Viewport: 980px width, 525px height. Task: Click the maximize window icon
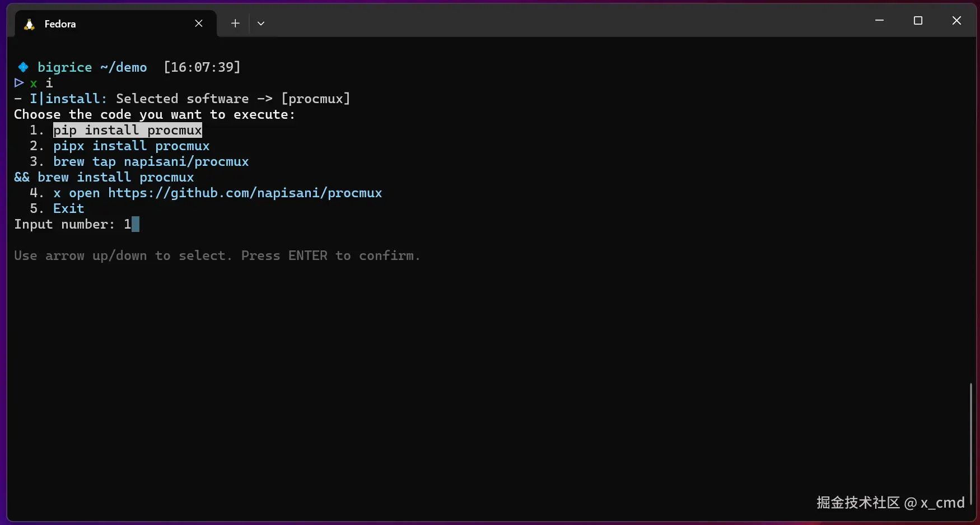tap(918, 20)
